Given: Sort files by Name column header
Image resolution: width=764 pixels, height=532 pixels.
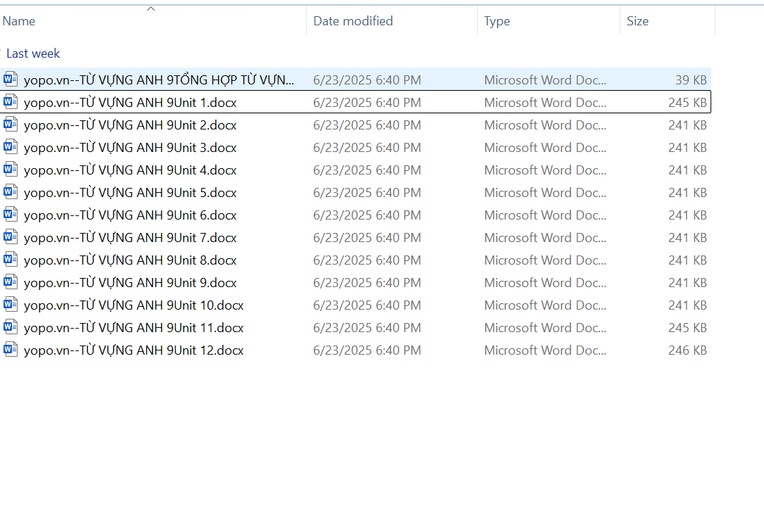Looking at the screenshot, I should pos(19,21).
